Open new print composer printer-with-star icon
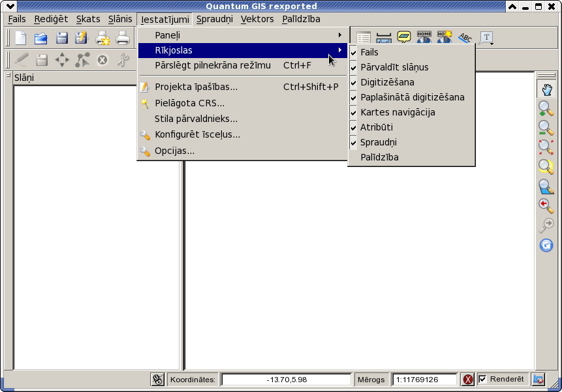This screenshot has width=562, height=392. pyautogui.click(x=102, y=38)
